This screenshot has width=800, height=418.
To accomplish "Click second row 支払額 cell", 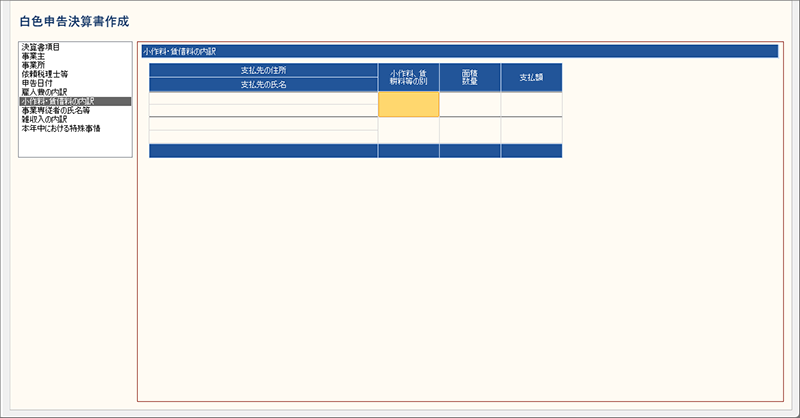I will click(x=531, y=130).
